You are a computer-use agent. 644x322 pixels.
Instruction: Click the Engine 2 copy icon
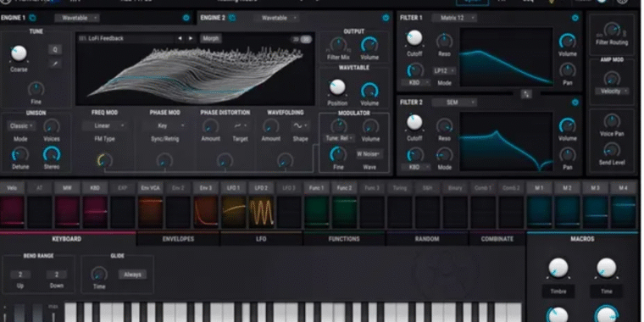coord(232,18)
